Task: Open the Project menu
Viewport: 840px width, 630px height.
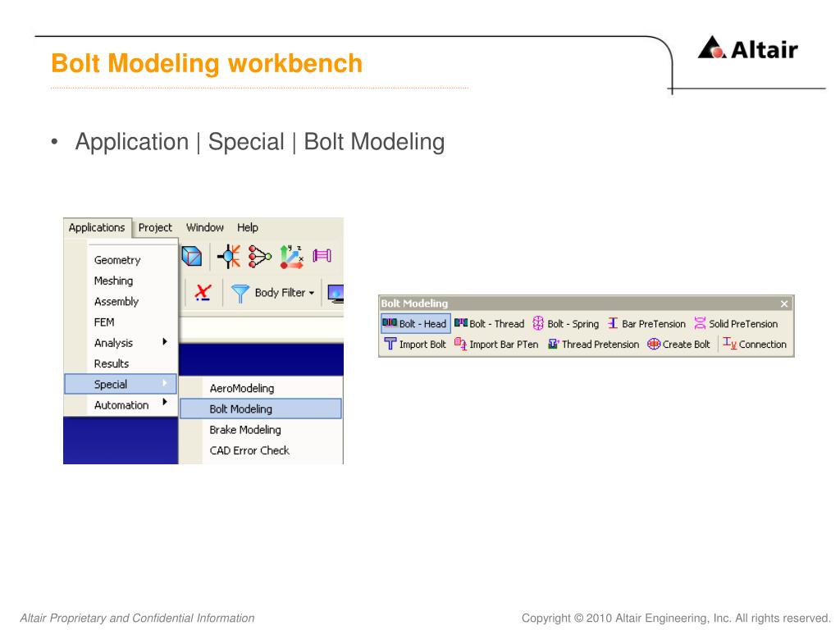Action: point(155,228)
